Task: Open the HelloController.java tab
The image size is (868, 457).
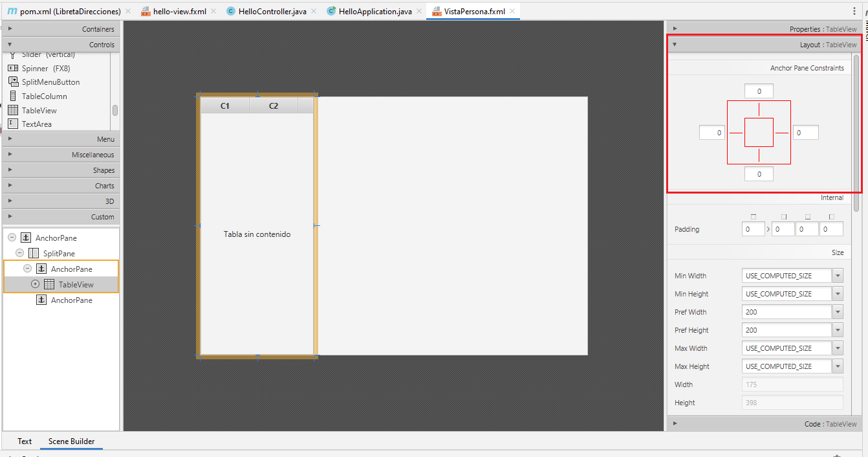Action: (272, 12)
